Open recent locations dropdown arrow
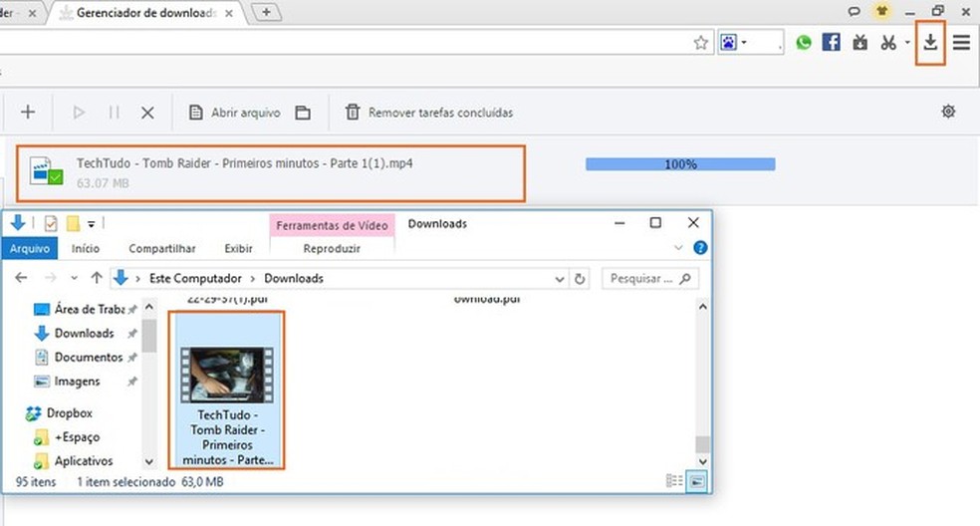 click(x=74, y=278)
